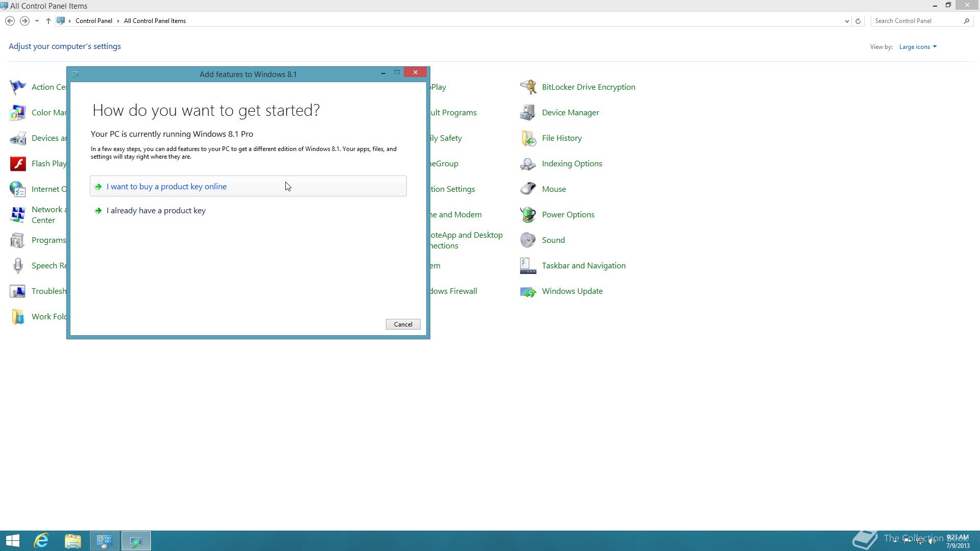Click the Device Manager icon

coord(528,113)
